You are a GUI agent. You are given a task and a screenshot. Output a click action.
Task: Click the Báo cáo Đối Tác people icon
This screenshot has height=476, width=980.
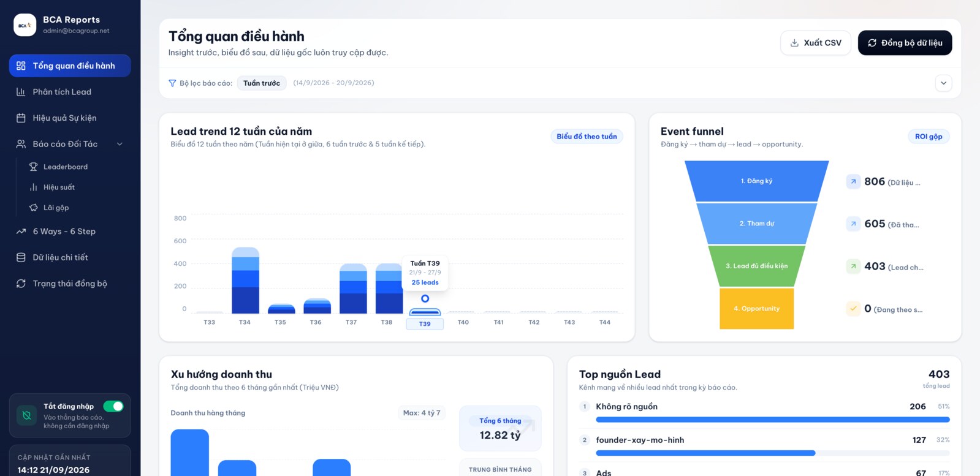tap(21, 144)
